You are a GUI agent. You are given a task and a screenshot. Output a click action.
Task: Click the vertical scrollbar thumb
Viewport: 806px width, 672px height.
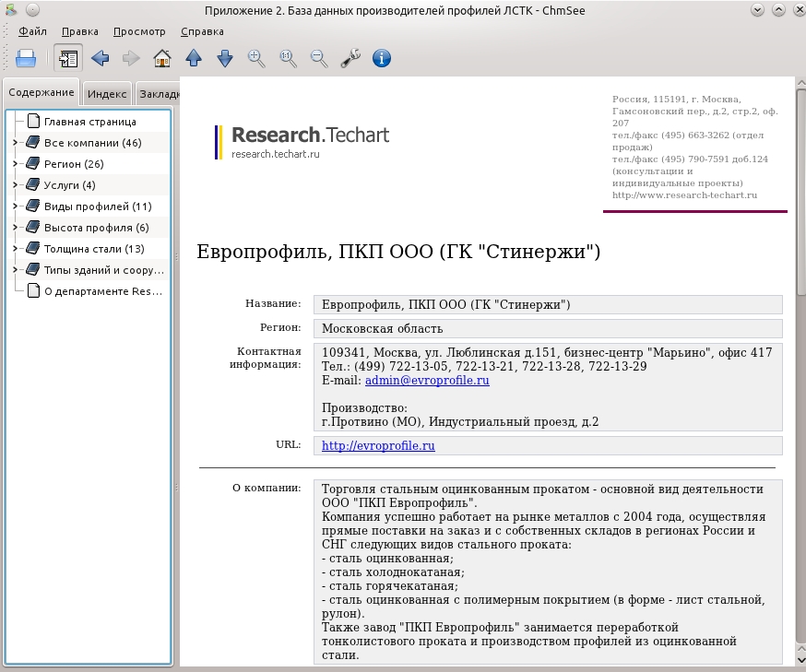pyautogui.click(x=800, y=193)
